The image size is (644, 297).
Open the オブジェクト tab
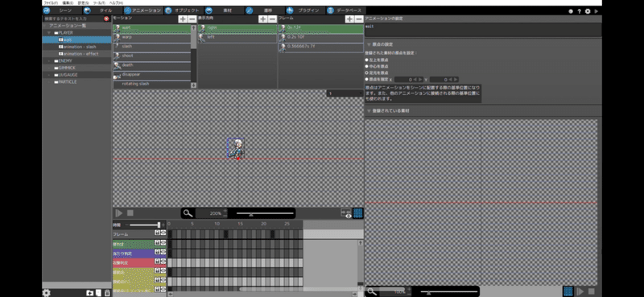pos(184,10)
